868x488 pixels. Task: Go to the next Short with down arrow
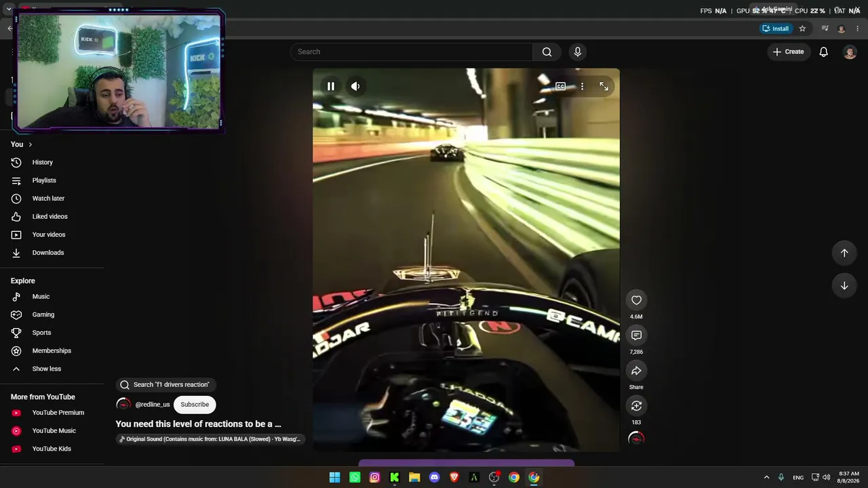click(x=844, y=285)
